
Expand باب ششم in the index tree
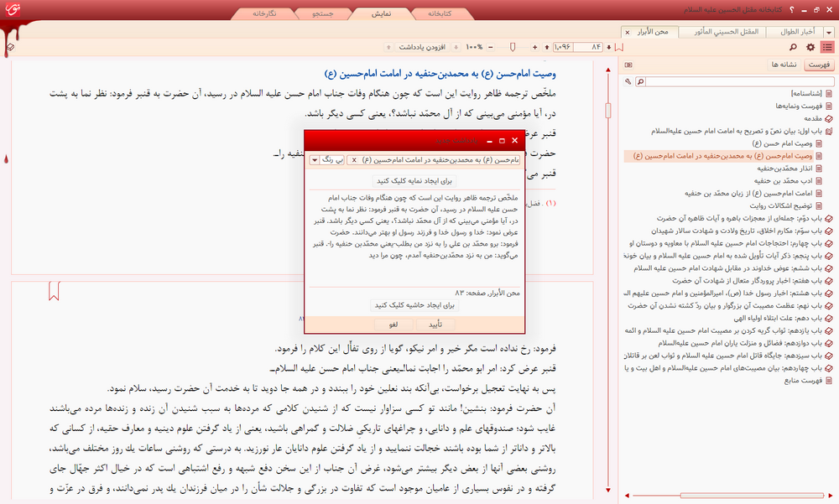pyautogui.click(x=829, y=268)
